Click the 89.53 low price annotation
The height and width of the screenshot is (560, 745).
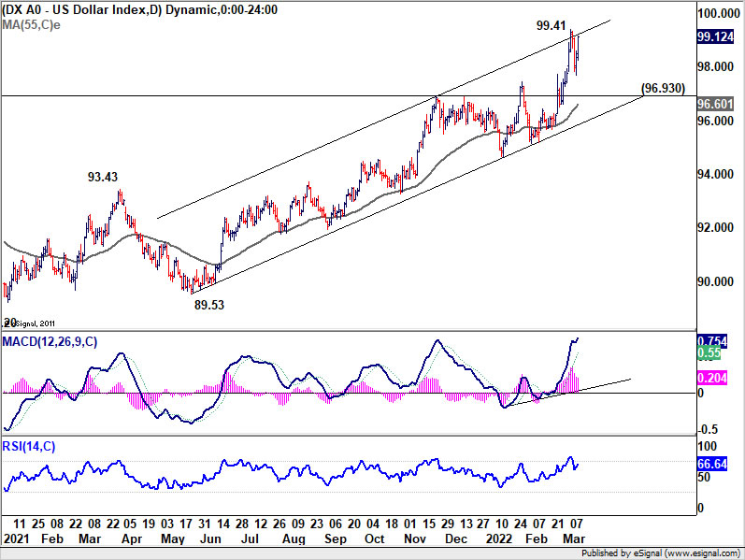pos(209,305)
